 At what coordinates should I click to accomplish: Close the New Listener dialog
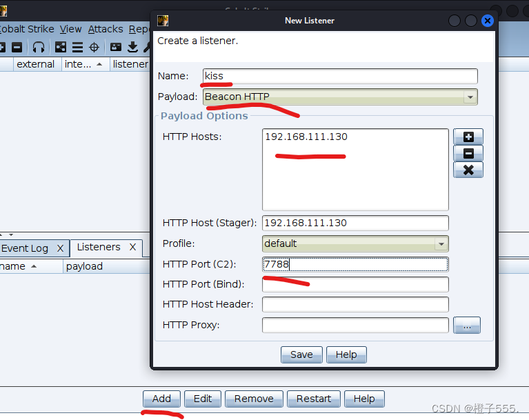click(x=487, y=21)
